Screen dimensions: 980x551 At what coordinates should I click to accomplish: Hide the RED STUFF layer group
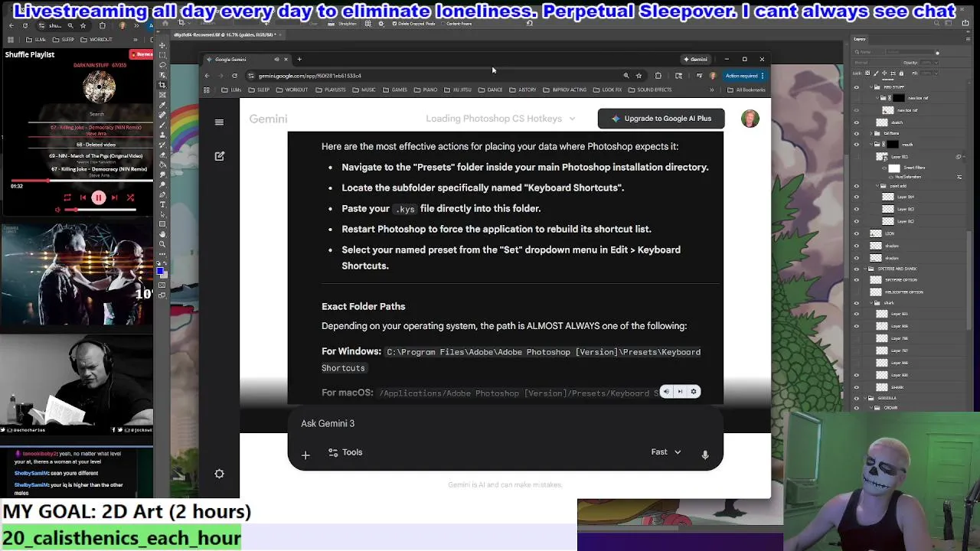pyautogui.click(x=856, y=86)
